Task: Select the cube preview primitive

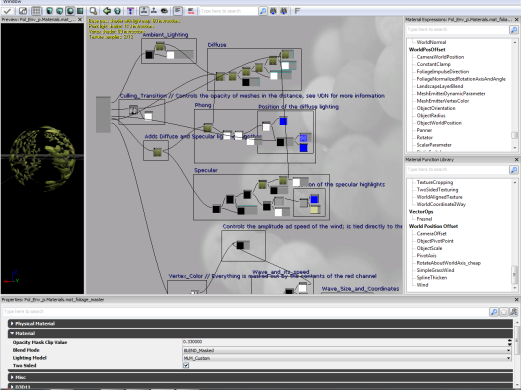Action: 59,11
